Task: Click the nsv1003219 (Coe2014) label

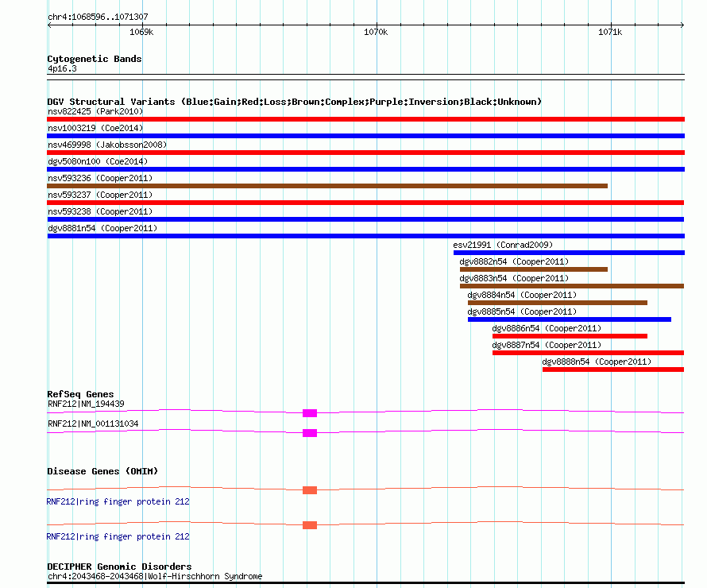Action: click(x=95, y=128)
